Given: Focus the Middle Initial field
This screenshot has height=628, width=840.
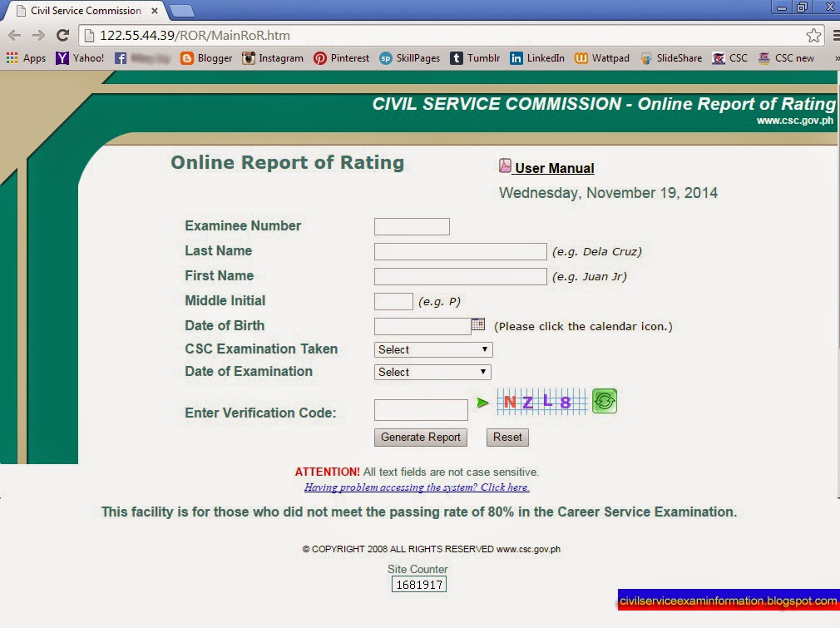Looking at the screenshot, I should [x=393, y=301].
